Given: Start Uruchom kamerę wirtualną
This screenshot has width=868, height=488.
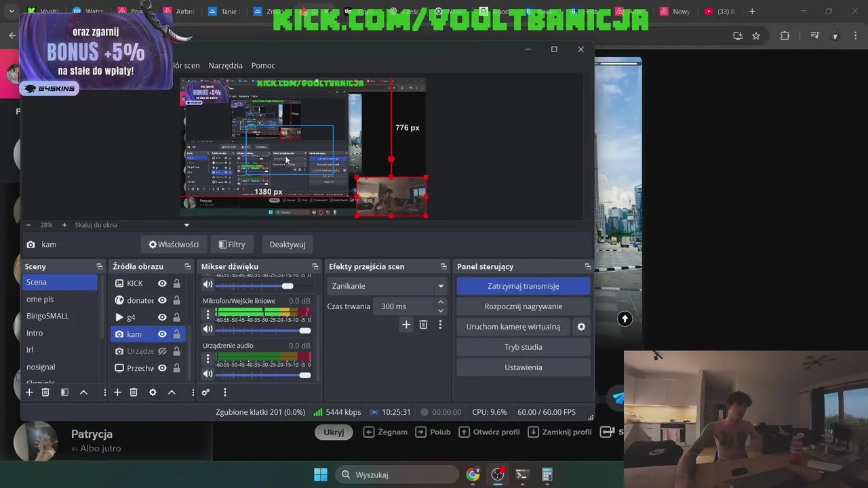Looking at the screenshot, I should click(x=513, y=327).
